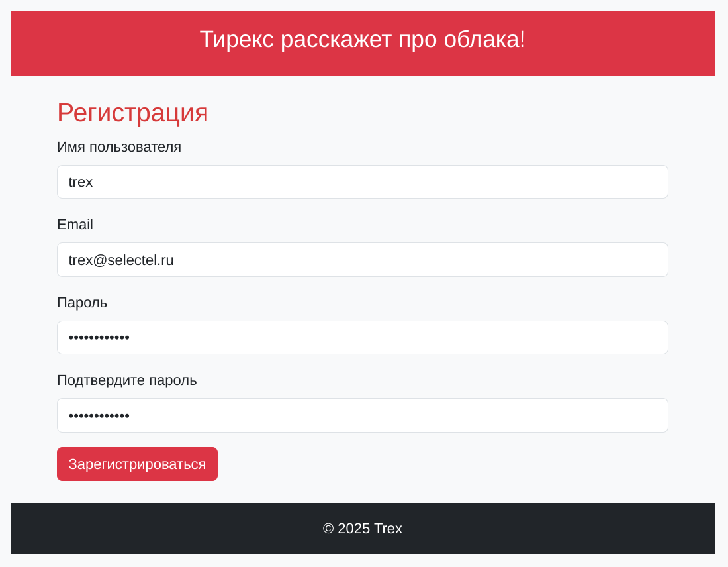
Task: Click the Имя пользователя label
Action: [119, 147]
